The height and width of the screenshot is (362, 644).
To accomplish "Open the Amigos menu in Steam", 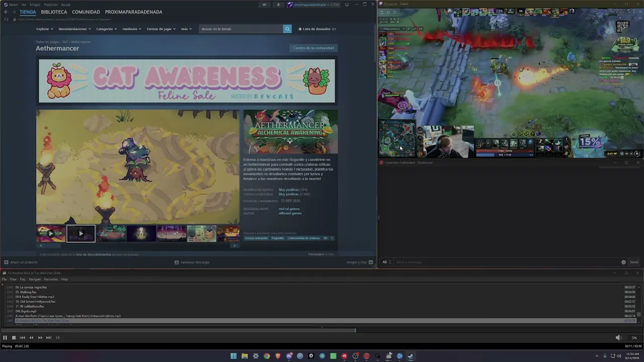I will (35, 5).
